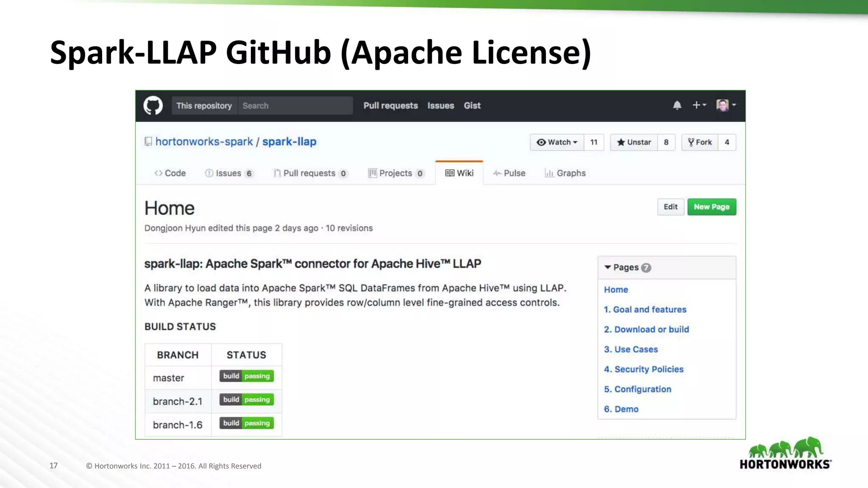Open the Graphs tab
Image resolution: width=868 pixels, height=488 pixels.
click(565, 173)
